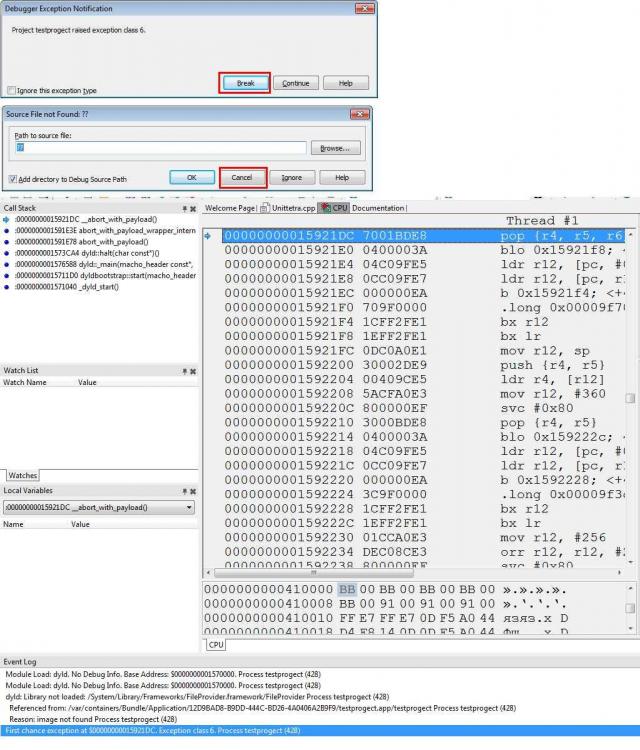Screen dimensions: 640x750
Task: Click left arrow of disassembly horizontal scrollbar
Action: 208,572
